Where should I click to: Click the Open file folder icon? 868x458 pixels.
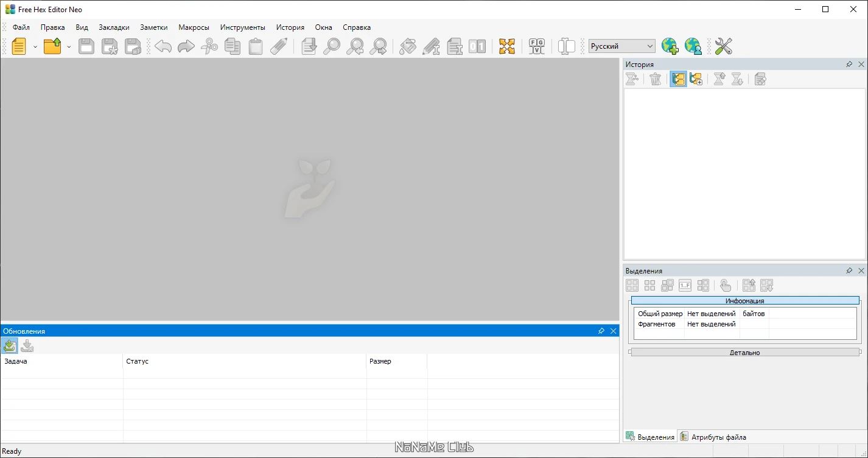pyautogui.click(x=53, y=46)
